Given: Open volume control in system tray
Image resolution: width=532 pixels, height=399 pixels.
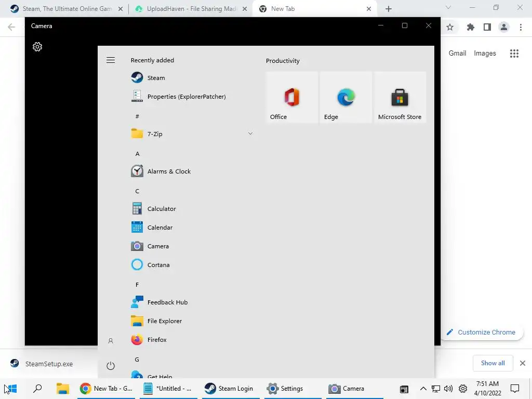Looking at the screenshot, I should pos(448,389).
